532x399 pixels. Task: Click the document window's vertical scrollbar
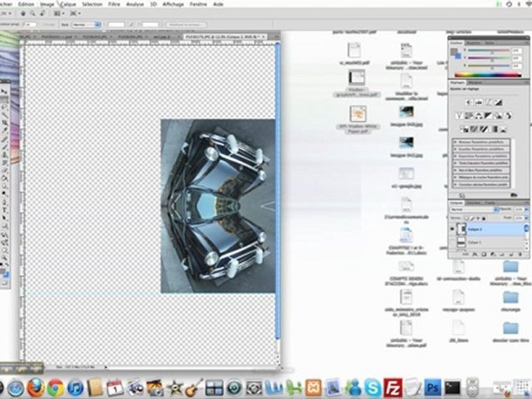tap(278, 190)
